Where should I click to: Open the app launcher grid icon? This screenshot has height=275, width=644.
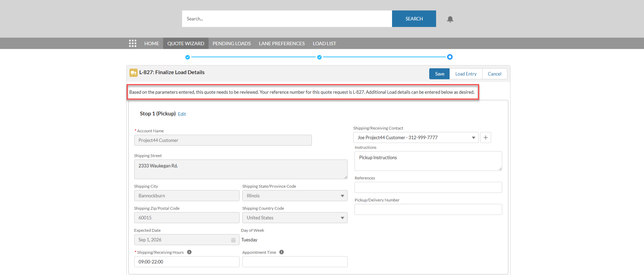click(133, 43)
